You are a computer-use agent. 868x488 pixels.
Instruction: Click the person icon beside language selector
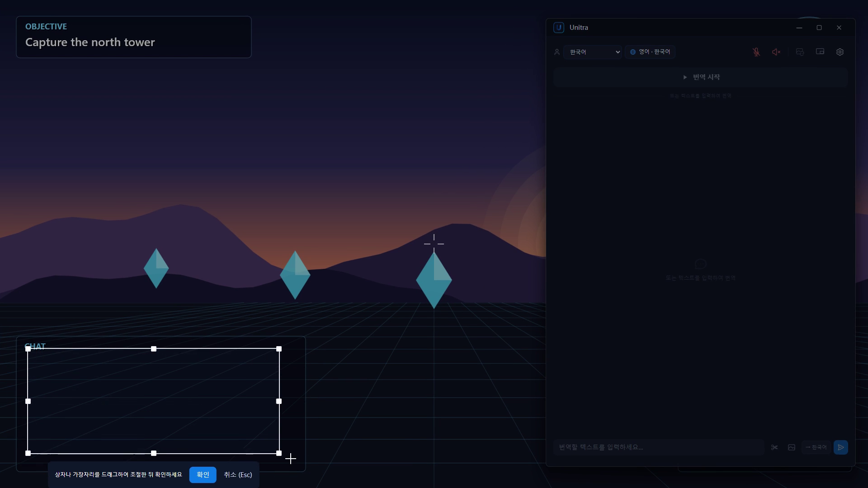click(x=557, y=52)
